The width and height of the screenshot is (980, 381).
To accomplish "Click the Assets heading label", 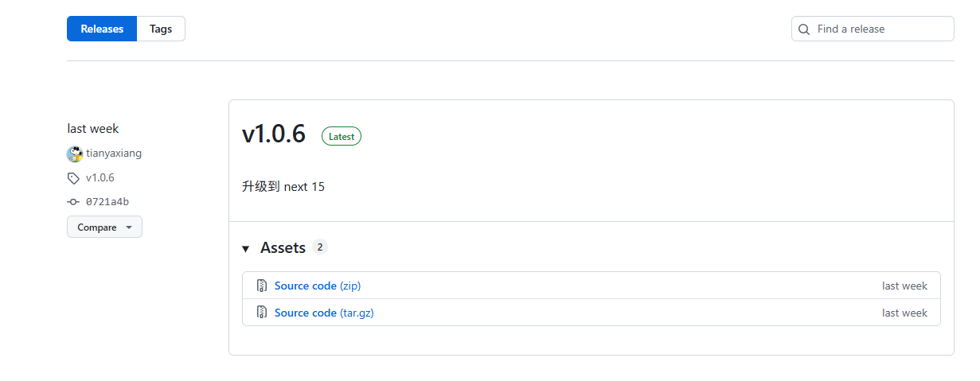I will pyautogui.click(x=283, y=248).
